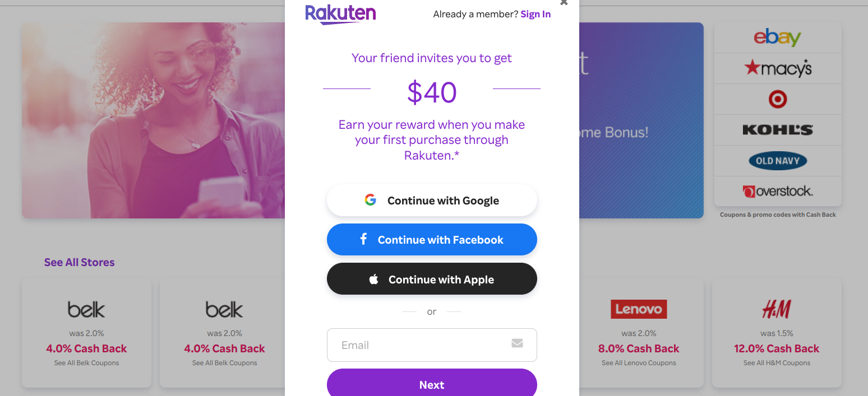Viewport: 868px width, 396px height.
Task: Continue with Google sign up
Action: click(432, 200)
